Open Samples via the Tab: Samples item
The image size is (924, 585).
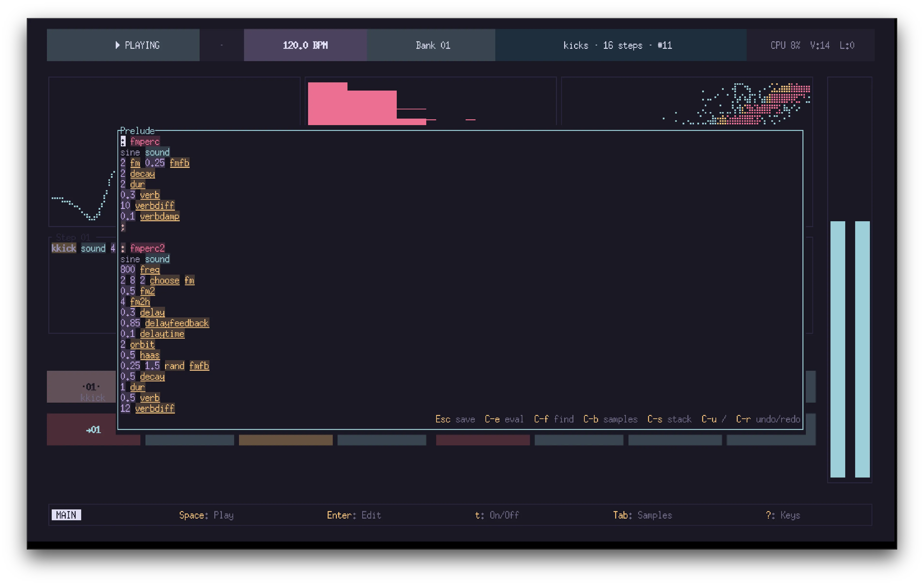pos(643,515)
